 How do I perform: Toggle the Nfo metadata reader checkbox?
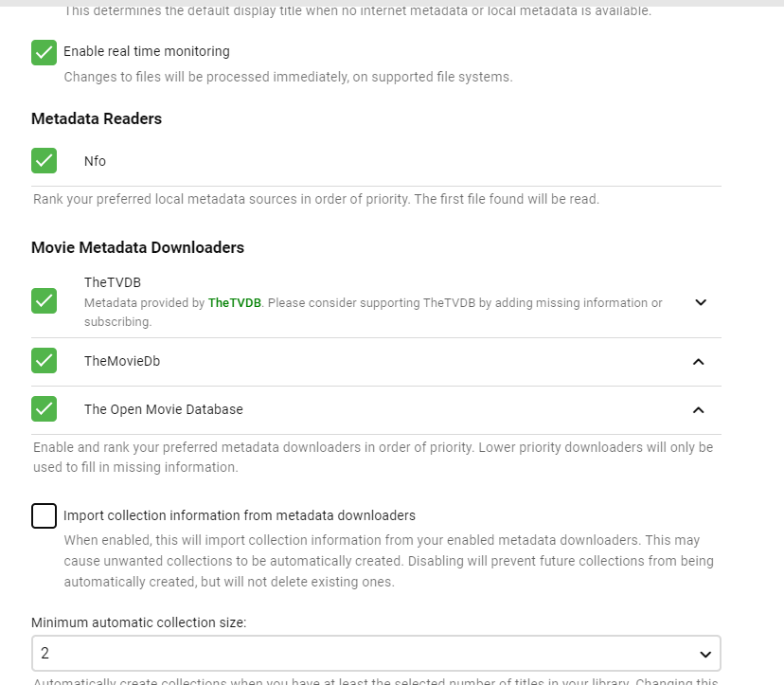pos(44,160)
